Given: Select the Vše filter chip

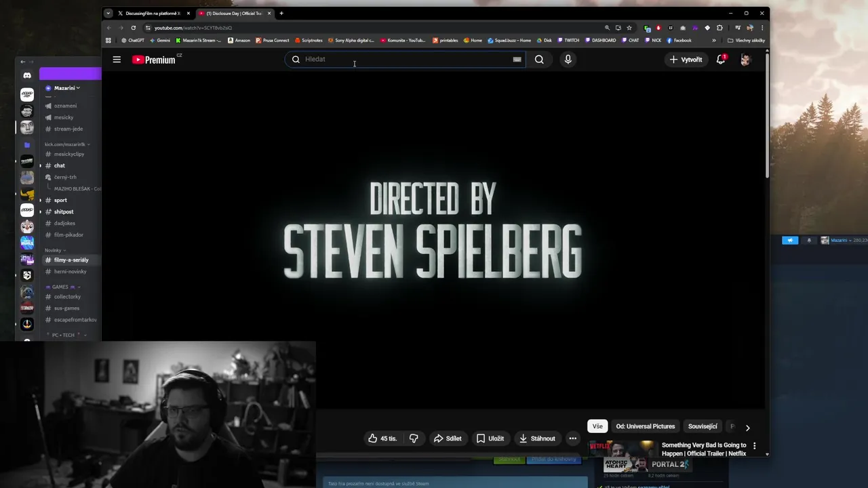Looking at the screenshot, I should [x=597, y=426].
